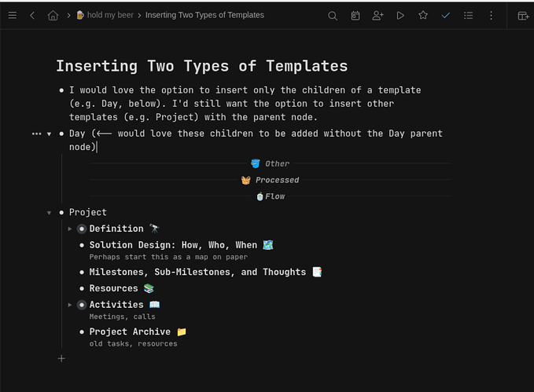Open the three-dot node menu beside Day
This screenshot has height=392, width=534.
tap(36, 134)
